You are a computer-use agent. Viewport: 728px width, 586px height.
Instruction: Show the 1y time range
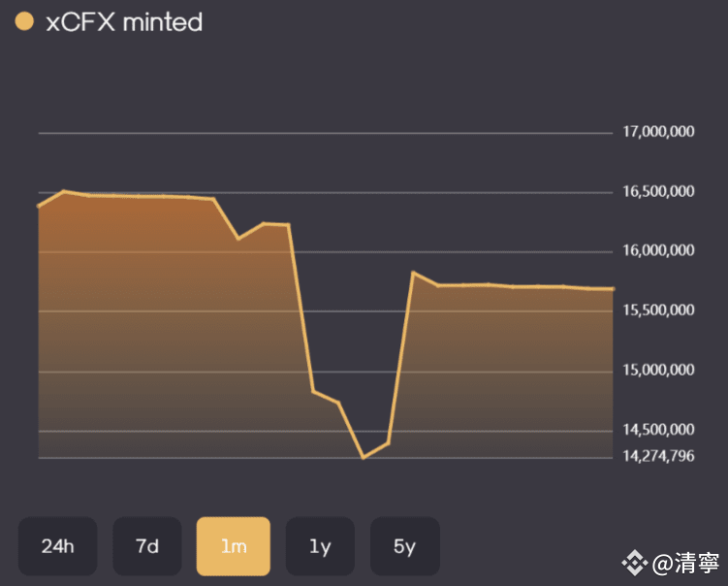pyautogui.click(x=320, y=546)
